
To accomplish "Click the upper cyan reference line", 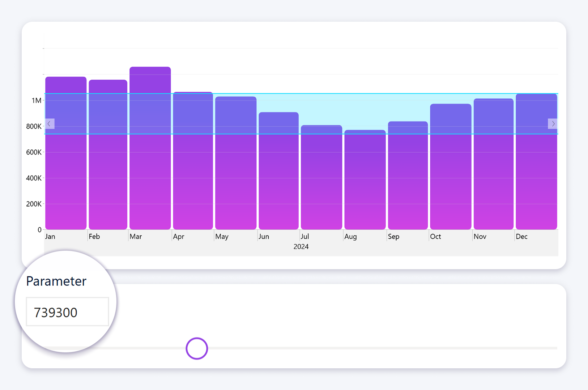I will click(301, 94).
